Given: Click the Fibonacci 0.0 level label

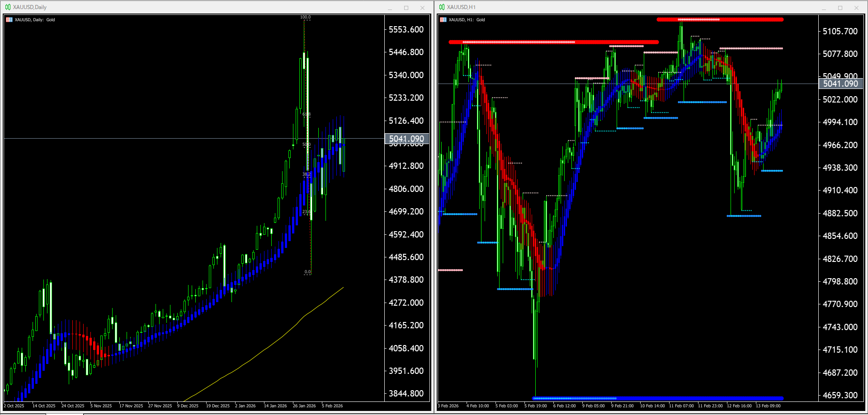Looking at the screenshot, I should point(307,272).
